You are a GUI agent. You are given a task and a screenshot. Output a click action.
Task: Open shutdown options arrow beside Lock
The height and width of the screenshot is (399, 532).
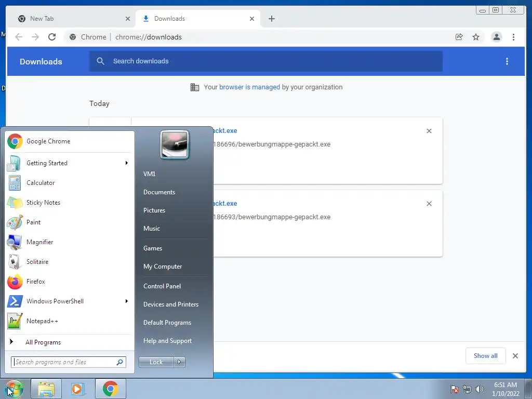[179, 362]
